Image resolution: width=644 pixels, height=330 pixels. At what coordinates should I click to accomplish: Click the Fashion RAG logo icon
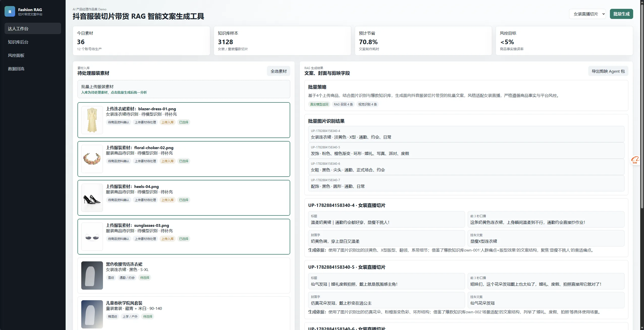tap(10, 12)
